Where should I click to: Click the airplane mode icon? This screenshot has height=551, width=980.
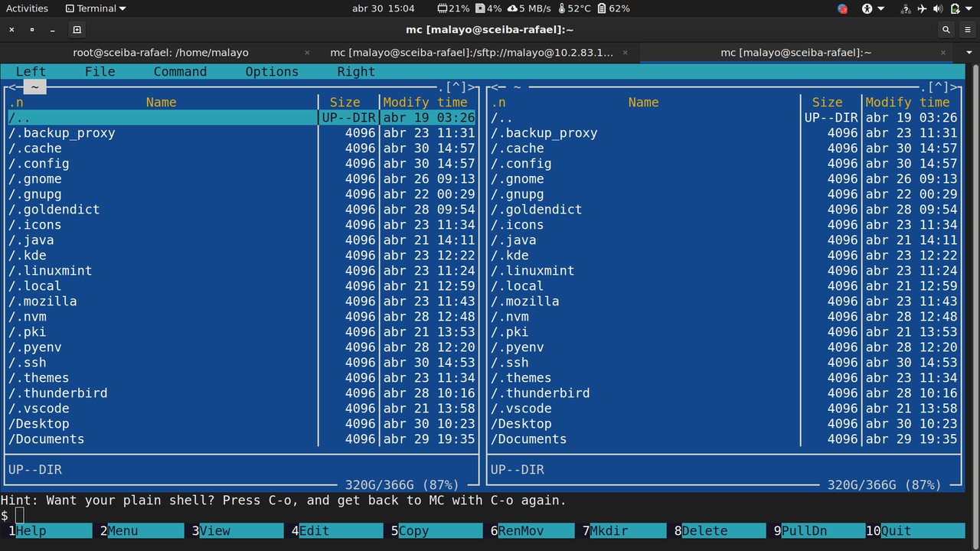(x=922, y=8)
